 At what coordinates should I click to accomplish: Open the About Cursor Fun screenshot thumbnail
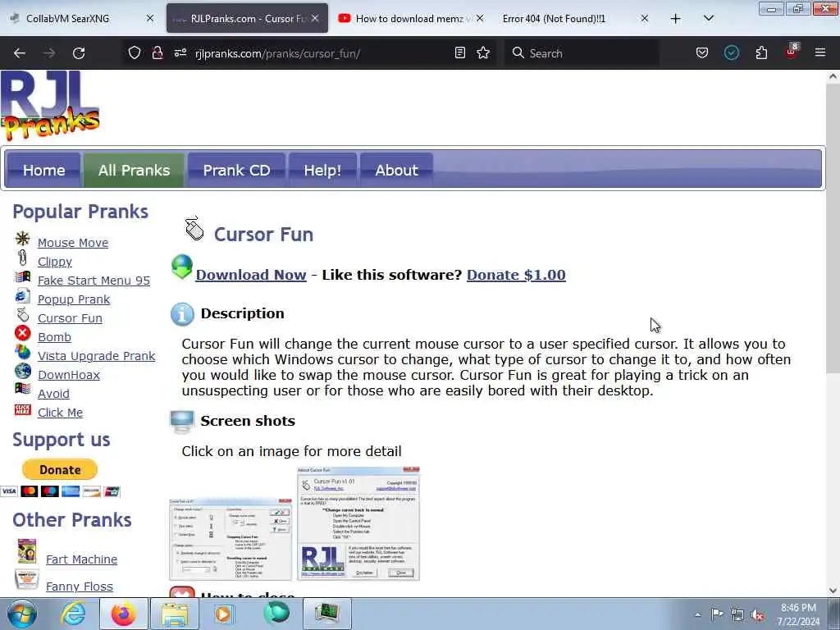358,523
